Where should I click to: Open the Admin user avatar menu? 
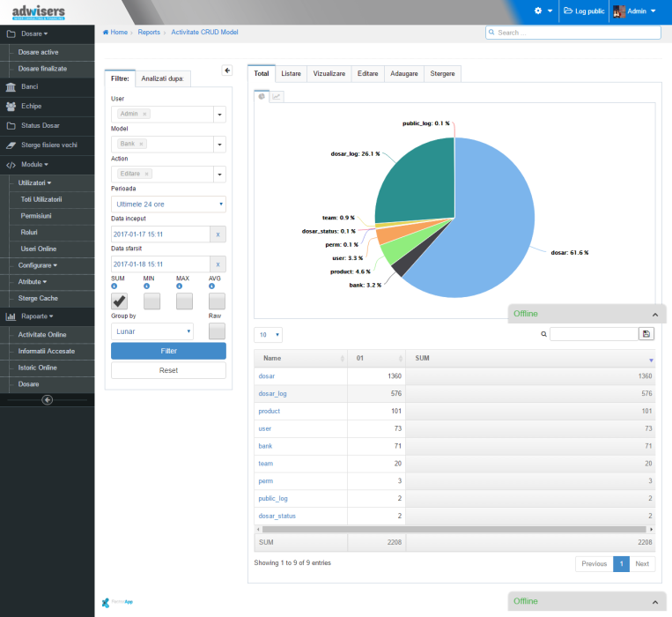(x=634, y=11)
